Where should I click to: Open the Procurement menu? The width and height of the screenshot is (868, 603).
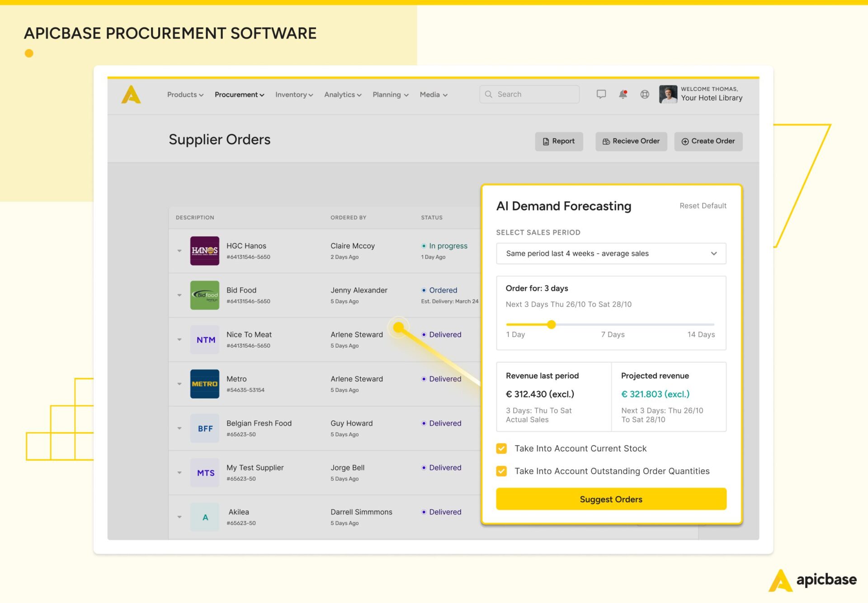[x=239, y=94]
